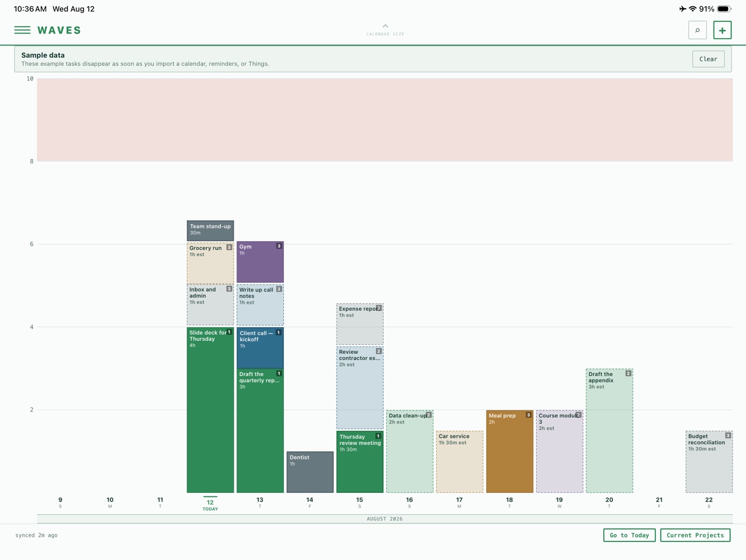This screenshot has height=560, width=746.
Task: Open Review contractor estimate task
Action: (x=360, y=388)
